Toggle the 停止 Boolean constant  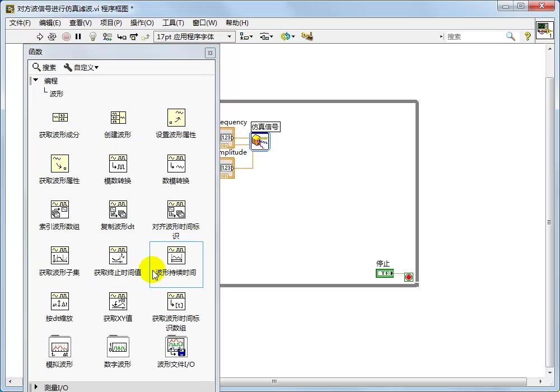pyautogui.click(x=384, y=273)
